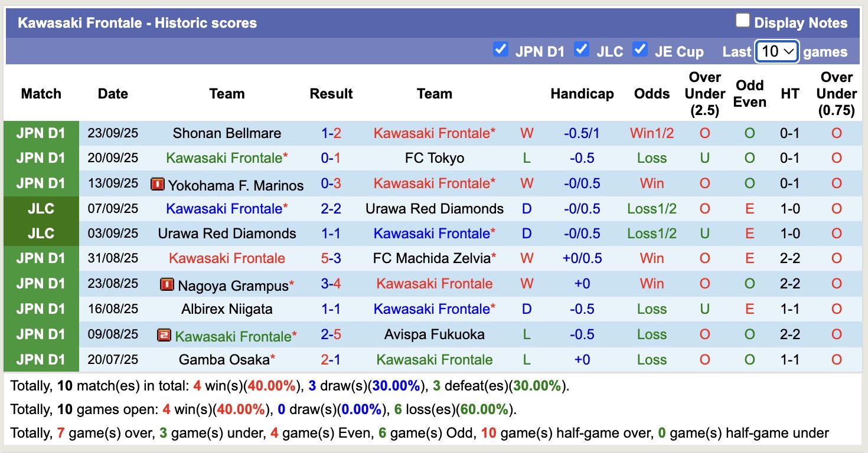Disable the JLC filter checkbox
The image size is (868, 453).
[x=582, y=51]
